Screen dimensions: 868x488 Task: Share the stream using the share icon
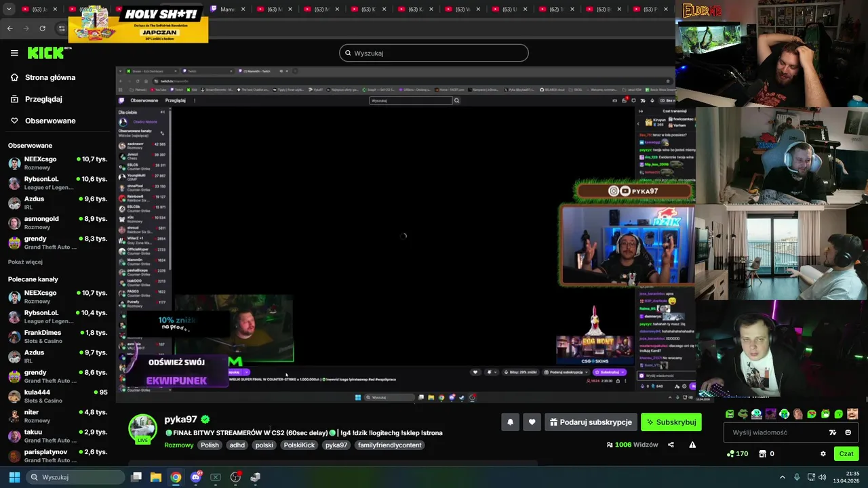point(671,445)
